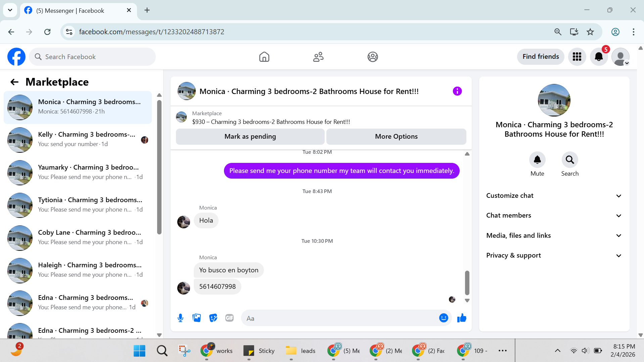644x362 pixels.
Task: View site information icon in address bar
Action: [69, 32]
